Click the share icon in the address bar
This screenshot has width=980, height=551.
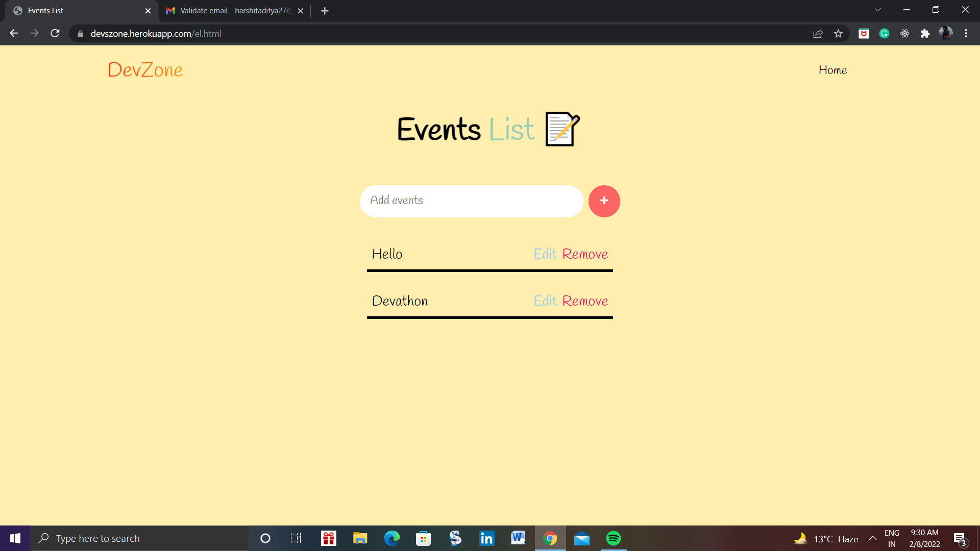point(818,33)
